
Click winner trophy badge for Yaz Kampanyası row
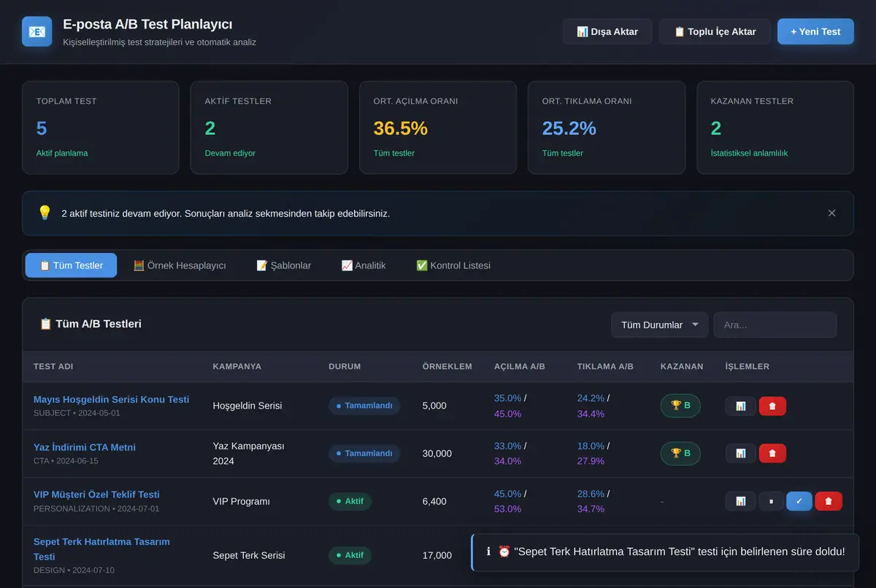[x=680, y=453]
